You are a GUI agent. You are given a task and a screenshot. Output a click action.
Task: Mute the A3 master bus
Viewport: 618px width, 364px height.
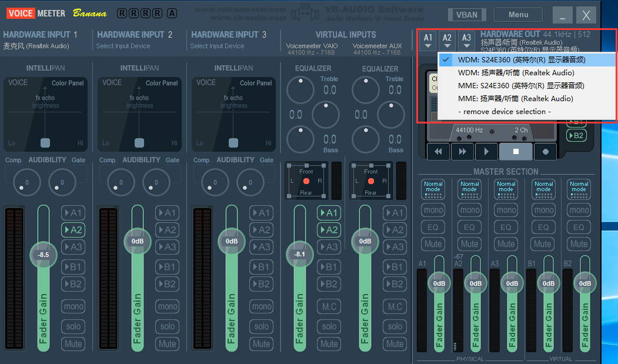tap(506, 244)
